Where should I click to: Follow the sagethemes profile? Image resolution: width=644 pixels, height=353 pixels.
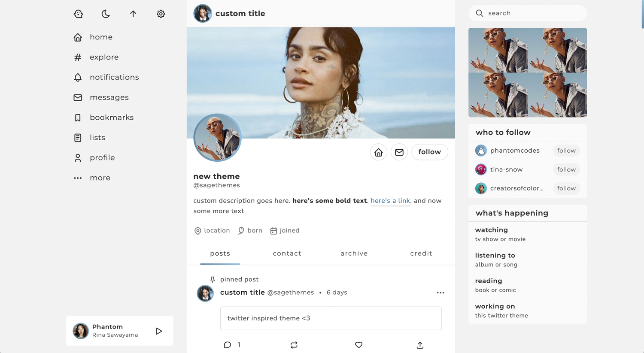(x=429, y=152)
